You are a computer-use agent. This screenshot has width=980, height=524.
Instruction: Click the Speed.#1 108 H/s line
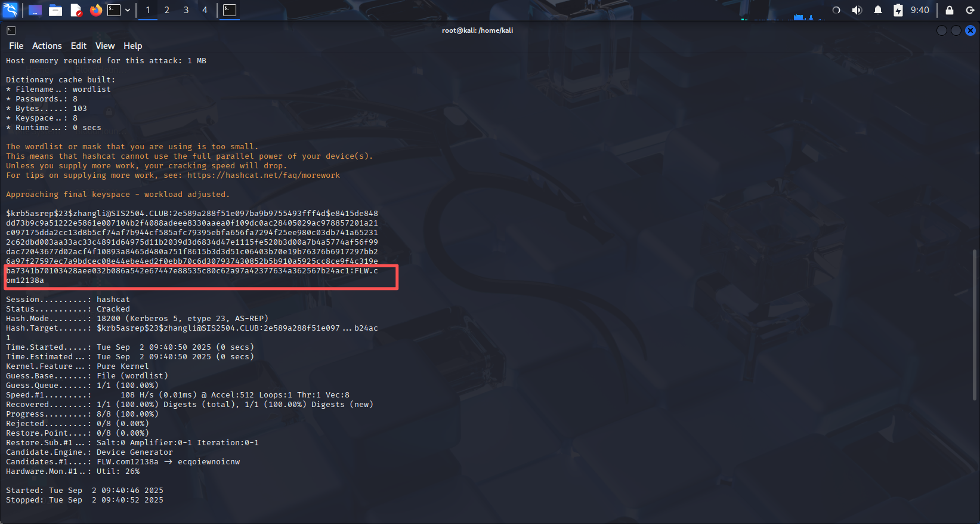[178, 395]
